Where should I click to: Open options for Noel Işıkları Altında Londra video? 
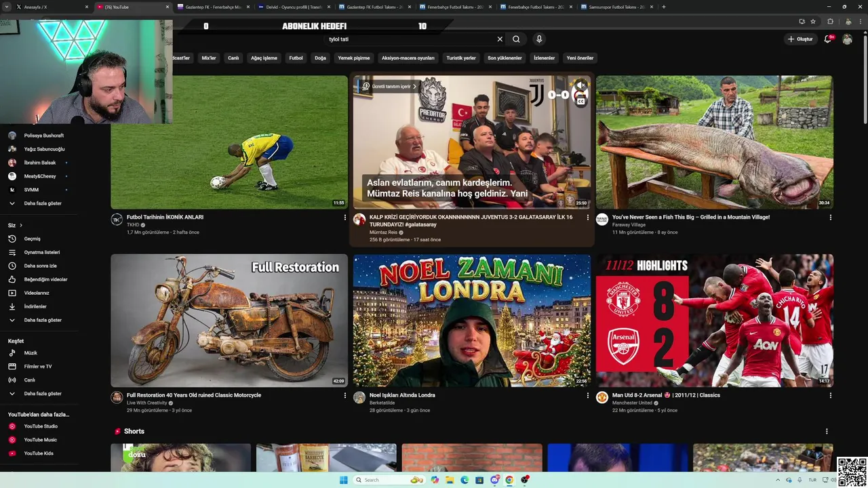(x=587, y=395)
